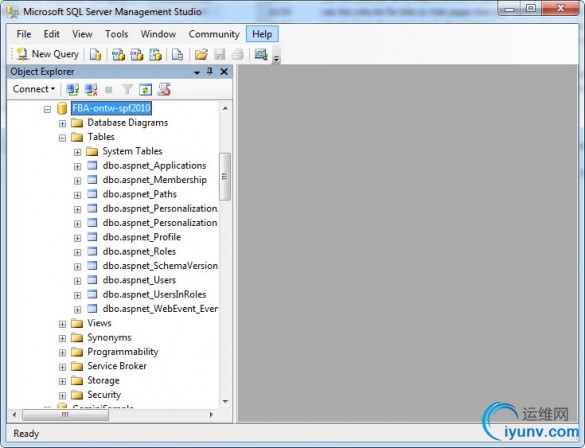
Task: Click the SQL Server Compact Query icon
Action: point(177,55)
